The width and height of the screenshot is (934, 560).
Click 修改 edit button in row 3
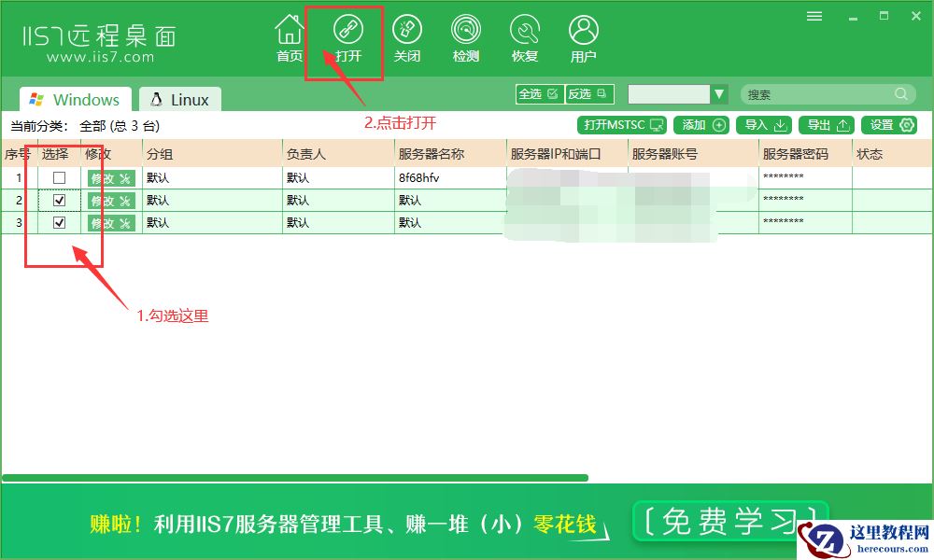[x=111, y=223]
